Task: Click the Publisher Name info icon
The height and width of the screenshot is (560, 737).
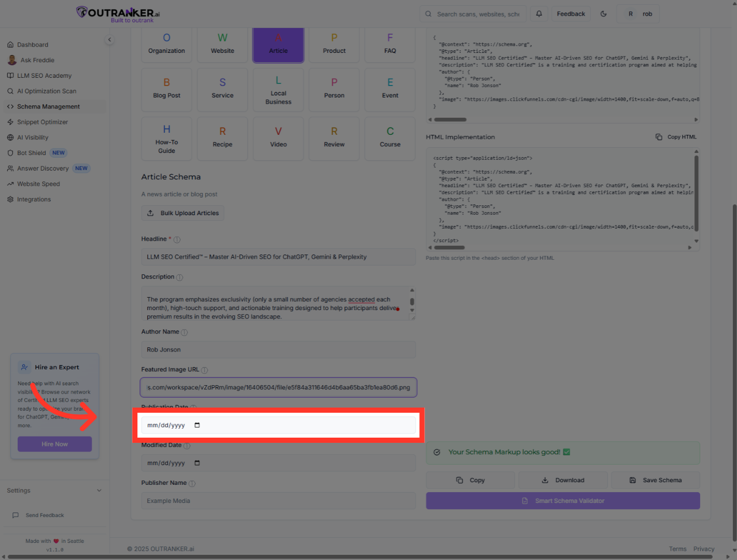Action: pyautogui.click(x=192, y=483)
